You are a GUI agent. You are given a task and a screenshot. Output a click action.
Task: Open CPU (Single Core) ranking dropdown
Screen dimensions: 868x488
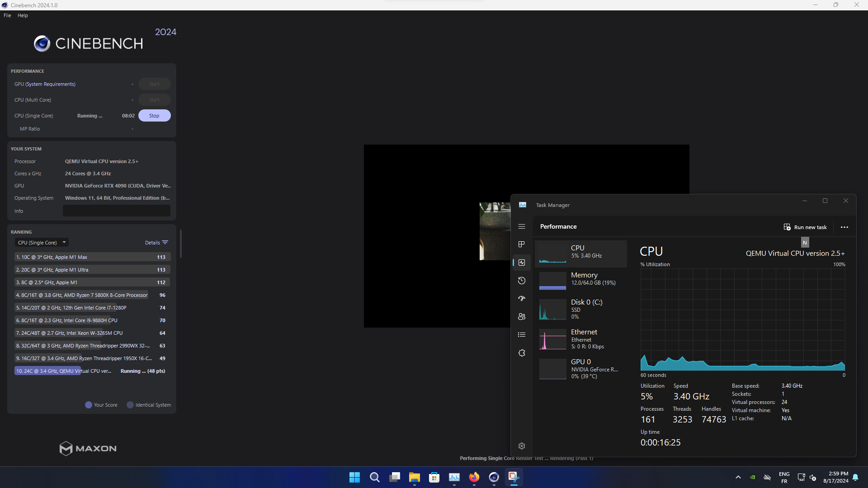coord(42,243)
